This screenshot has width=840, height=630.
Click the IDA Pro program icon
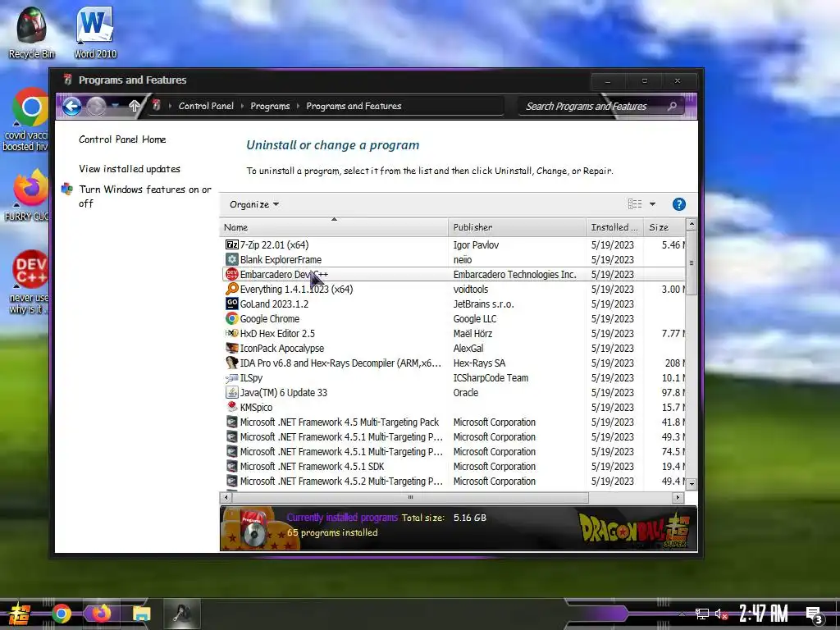(232, 363)
